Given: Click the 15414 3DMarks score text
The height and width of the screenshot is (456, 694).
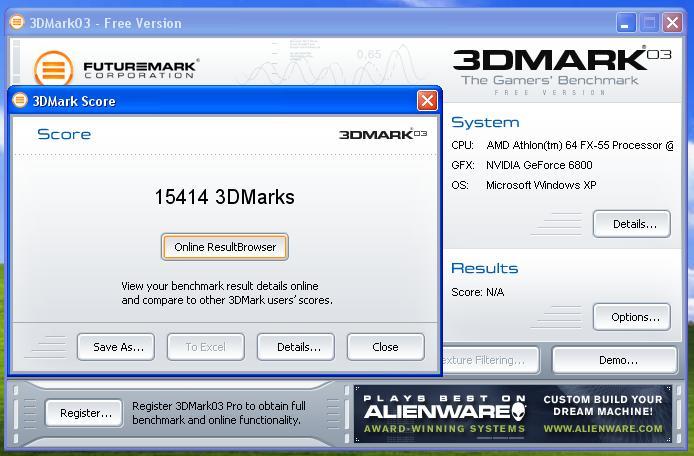Looking at the screenshot, I should [224, 197].
